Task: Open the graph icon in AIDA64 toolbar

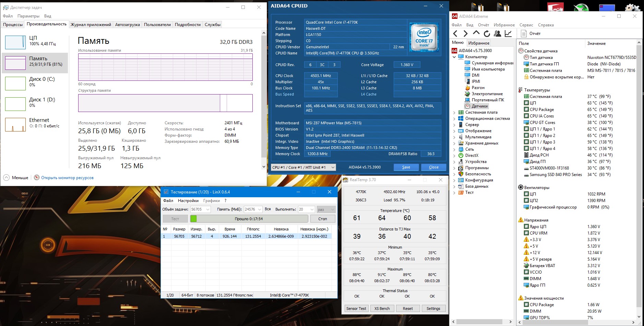Action: (508, 34)
